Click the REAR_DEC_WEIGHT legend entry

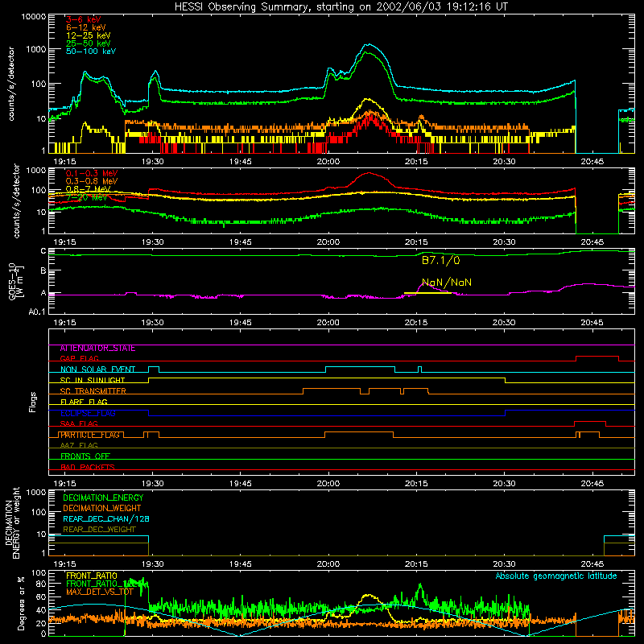[99, 530]
